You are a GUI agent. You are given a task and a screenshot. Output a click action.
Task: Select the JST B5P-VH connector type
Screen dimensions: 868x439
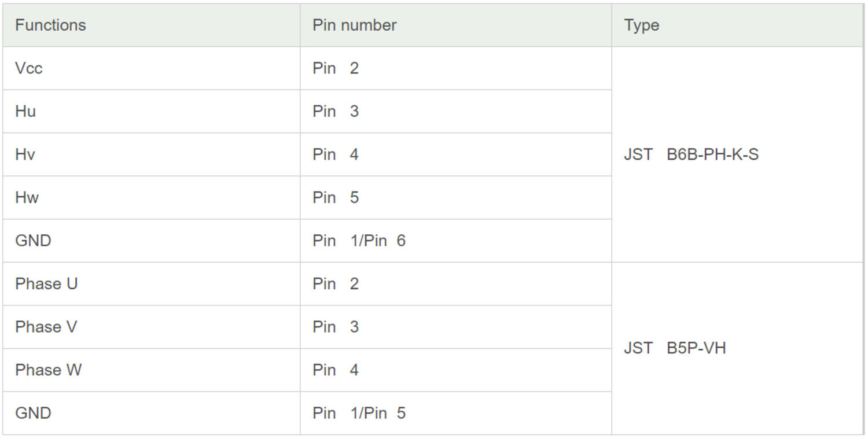[675, 348]
